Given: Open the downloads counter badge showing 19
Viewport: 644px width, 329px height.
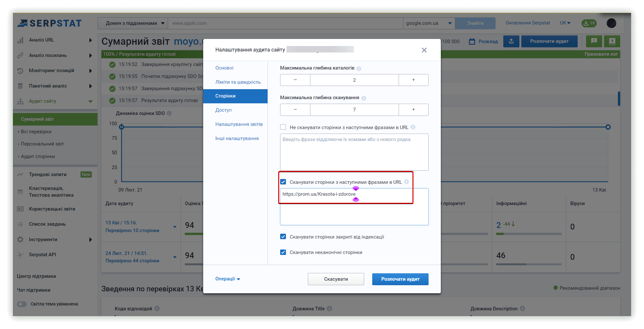Looking at the screenshot, I should (589, 23).
